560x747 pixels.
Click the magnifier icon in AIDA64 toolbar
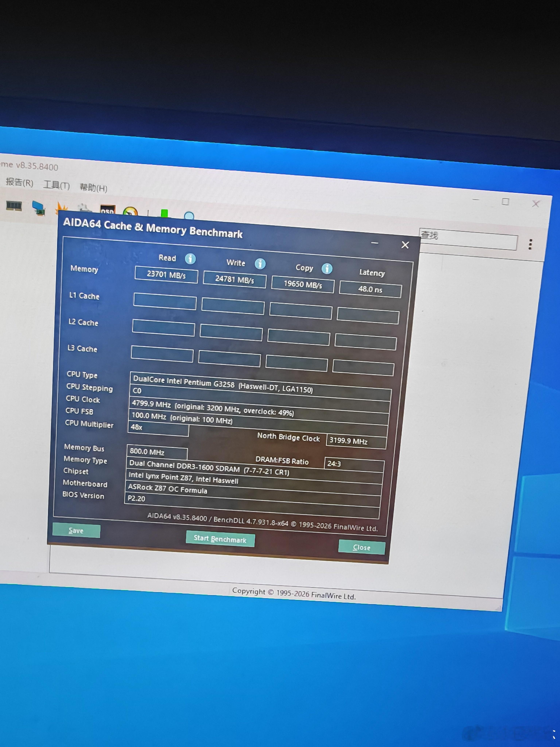(189, 215)
